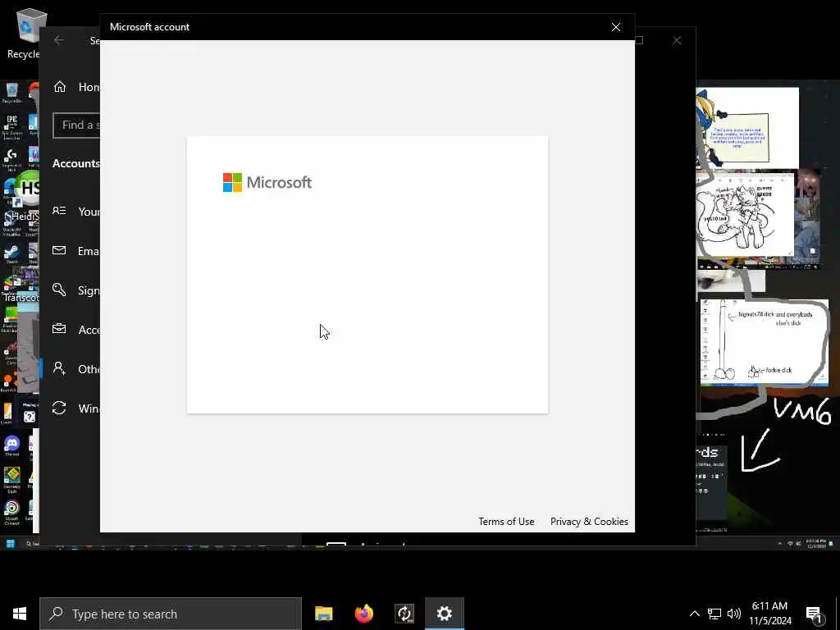
Task: Select Other users person icon
Action: 59,368
